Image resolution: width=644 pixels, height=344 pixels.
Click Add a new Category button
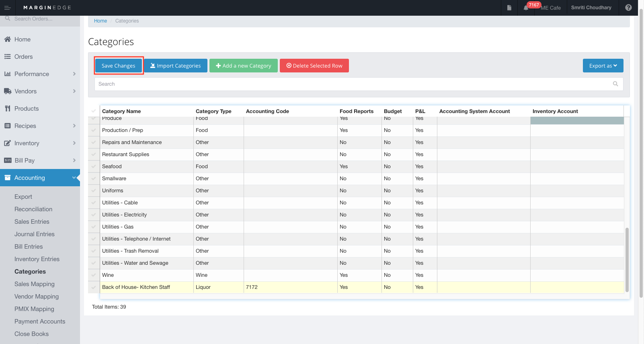tap(244, 66)
